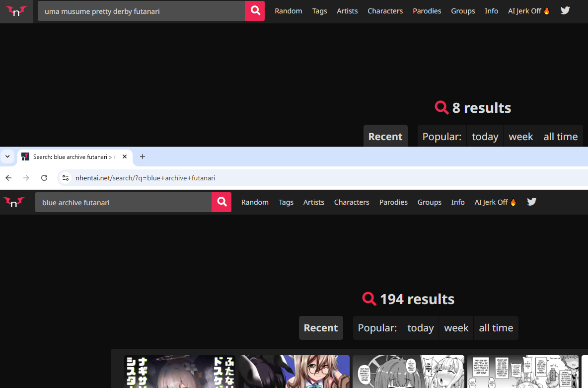Click the '8 results' heading text

tap(482, 108)
